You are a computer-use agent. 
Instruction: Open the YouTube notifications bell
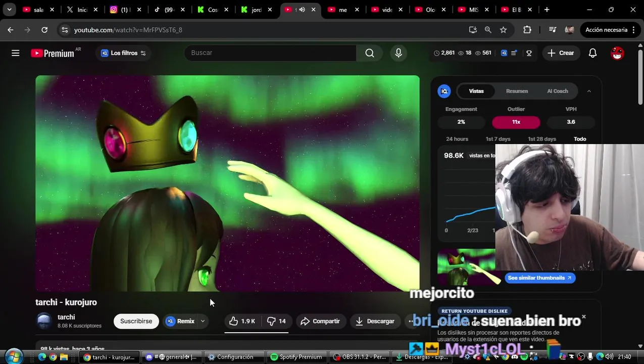[592, 53]
